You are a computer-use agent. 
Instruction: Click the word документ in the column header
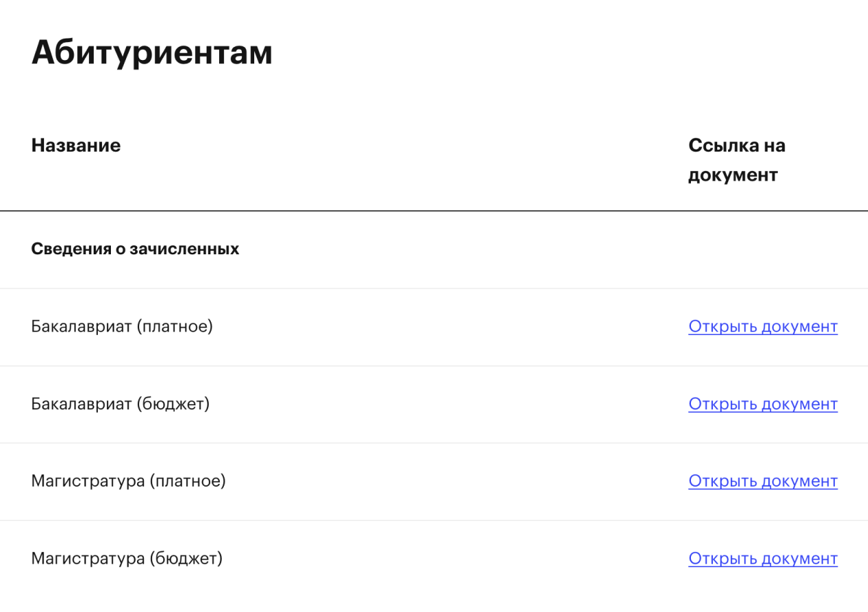[x=733, y=175]
